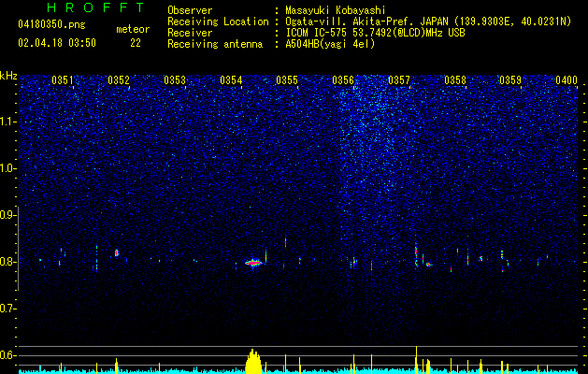Click the 0358 time marker
Image resolution: width=588 pixels, height=374 pixels.
pos(455,80)
